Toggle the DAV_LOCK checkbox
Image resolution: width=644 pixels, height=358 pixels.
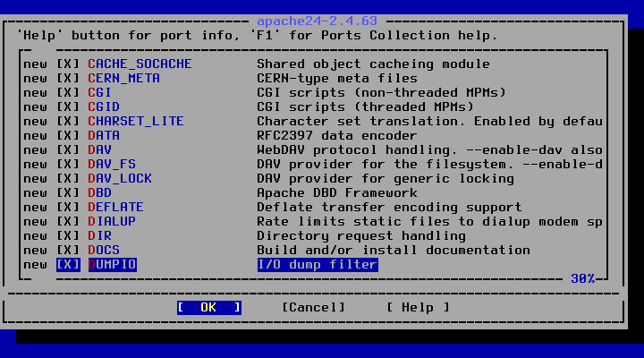click(68, 179)
